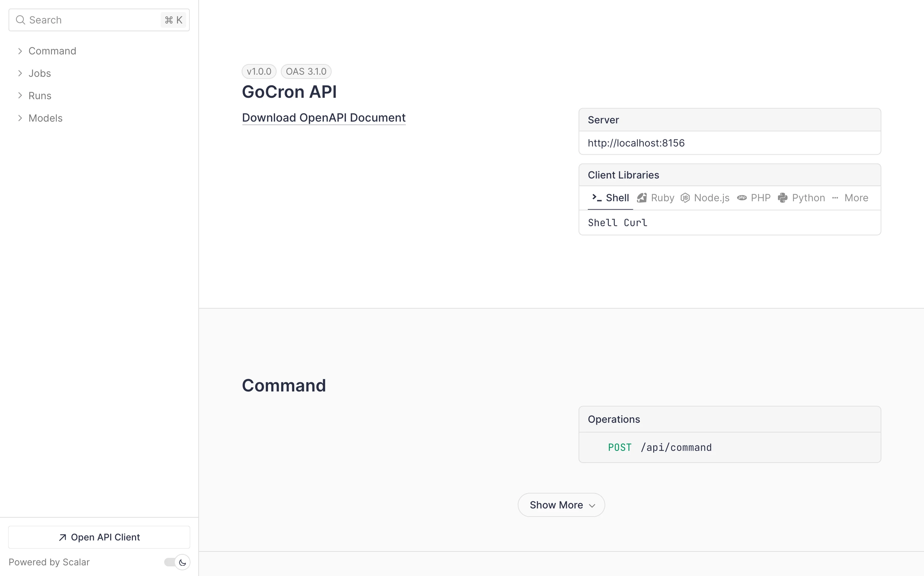This screenshot has width=924, height=576.
Task: Focus the Search input field
Action: tap(91, 20)
